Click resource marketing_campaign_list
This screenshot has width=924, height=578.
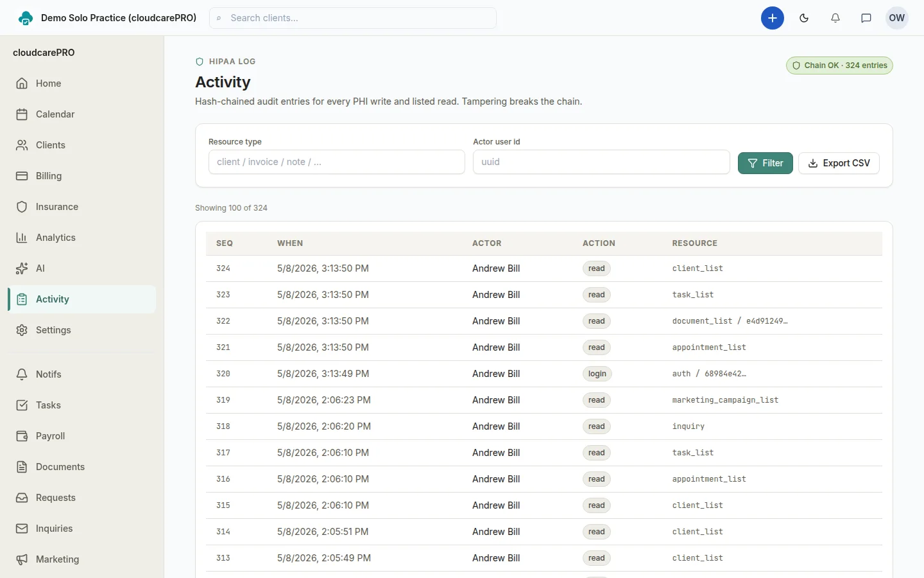point(725,400)
